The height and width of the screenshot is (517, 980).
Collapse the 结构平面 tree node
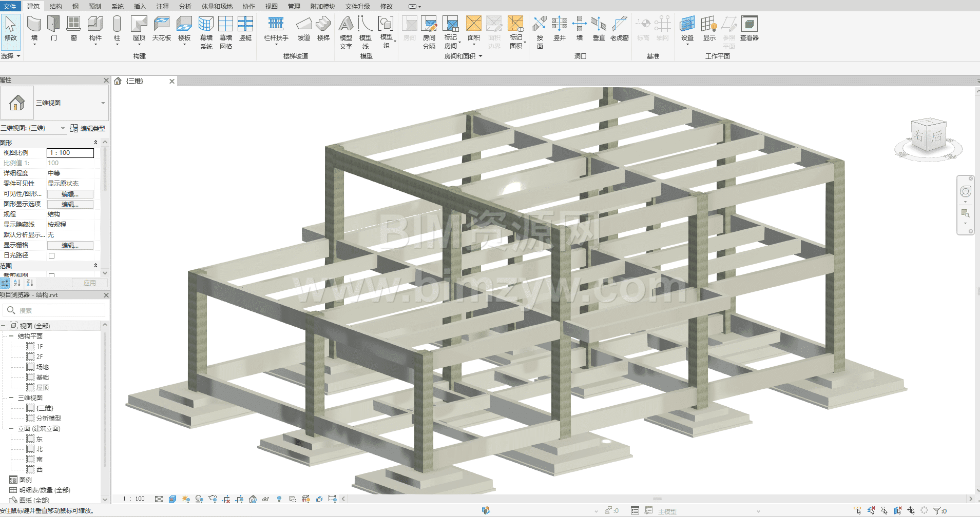11,336
